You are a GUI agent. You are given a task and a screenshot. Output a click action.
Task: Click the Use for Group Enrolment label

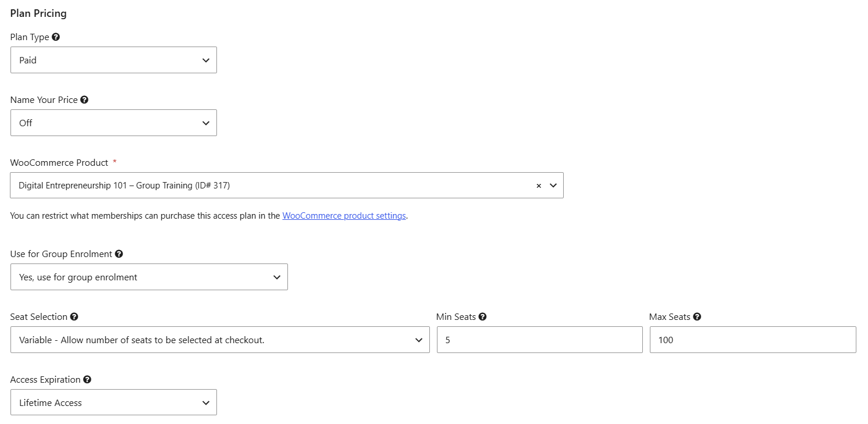(x=61, y=254)
